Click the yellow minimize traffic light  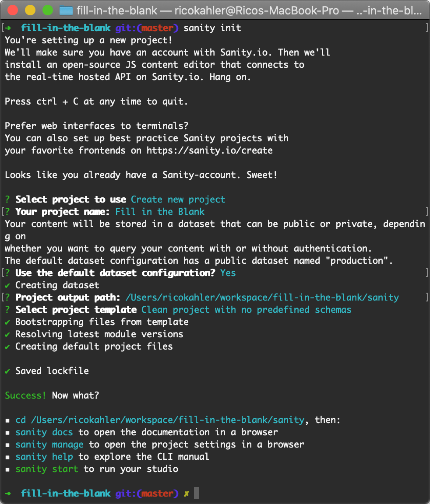(30, 10)
